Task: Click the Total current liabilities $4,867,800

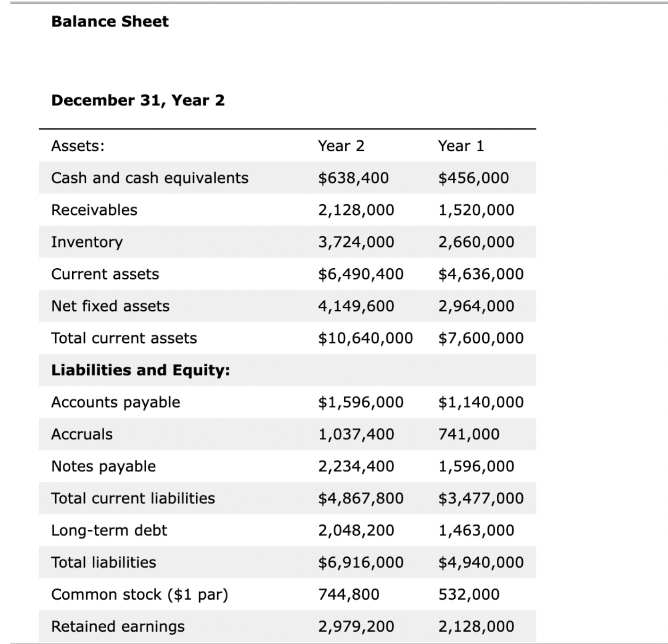Action: [361, 498]
